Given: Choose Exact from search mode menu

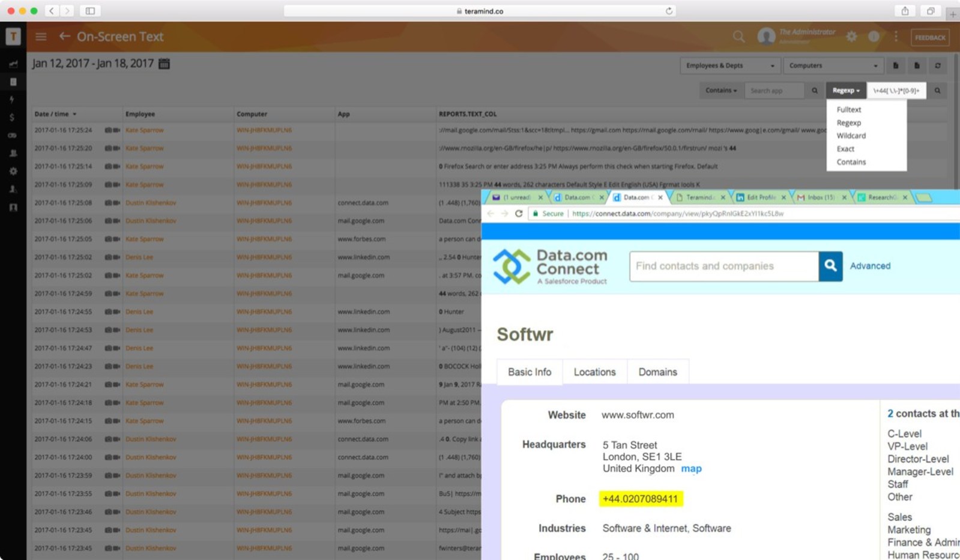Looking at the screenshot, I should click(x=845, y=149).
